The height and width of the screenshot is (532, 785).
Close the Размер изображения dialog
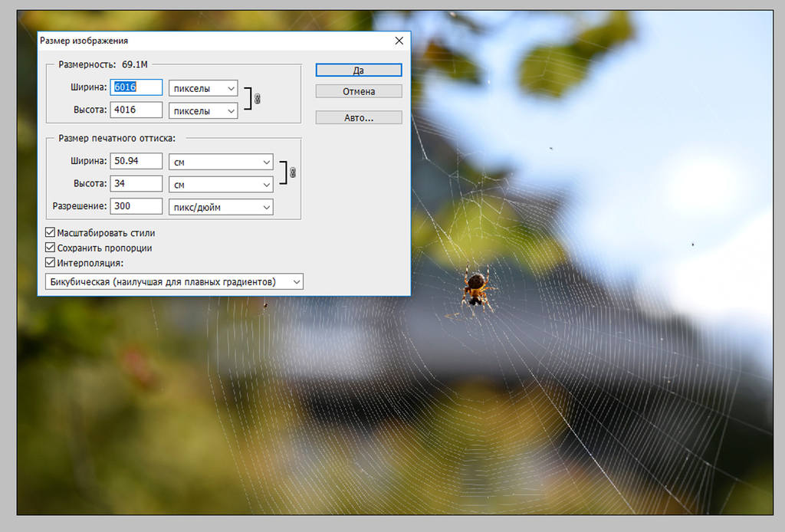point(399,41)
